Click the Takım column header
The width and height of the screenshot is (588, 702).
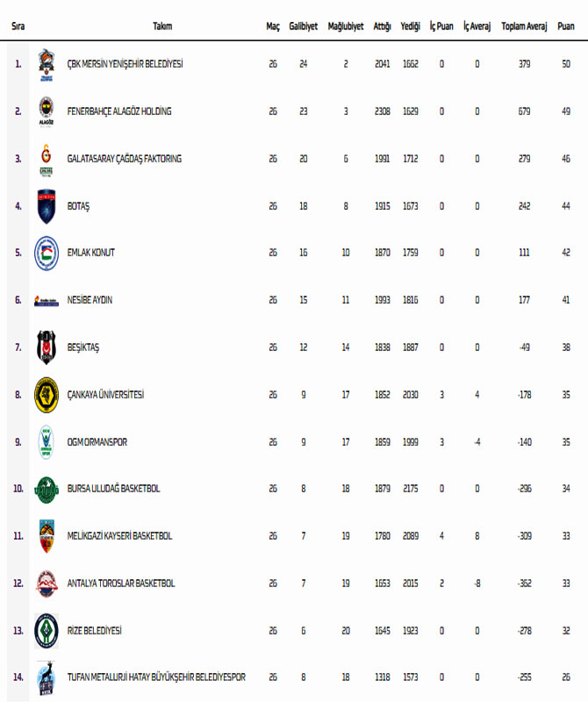162,26
